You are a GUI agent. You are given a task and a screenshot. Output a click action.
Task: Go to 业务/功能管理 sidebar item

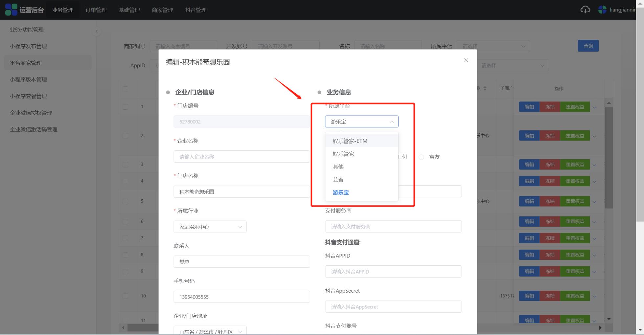[48, 30]
